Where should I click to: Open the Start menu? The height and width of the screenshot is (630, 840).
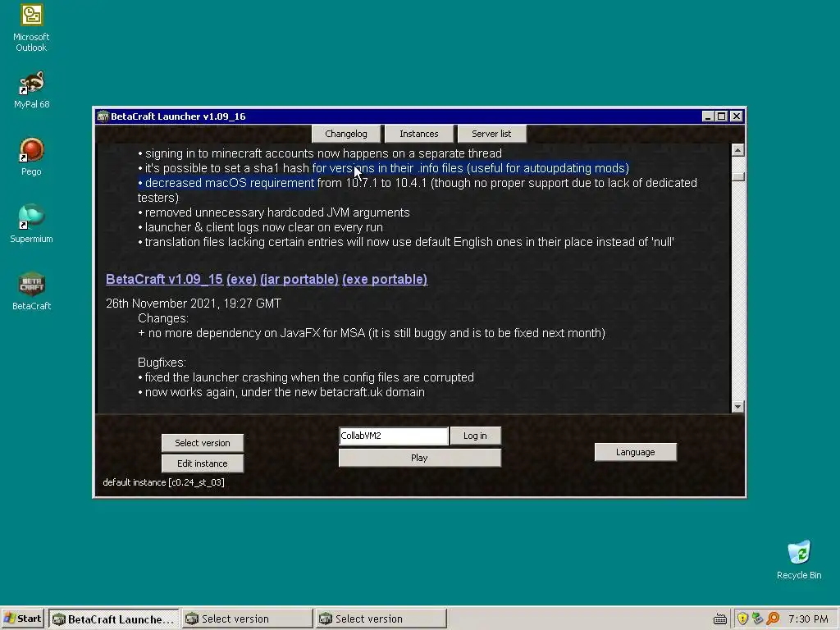[22, 619]
